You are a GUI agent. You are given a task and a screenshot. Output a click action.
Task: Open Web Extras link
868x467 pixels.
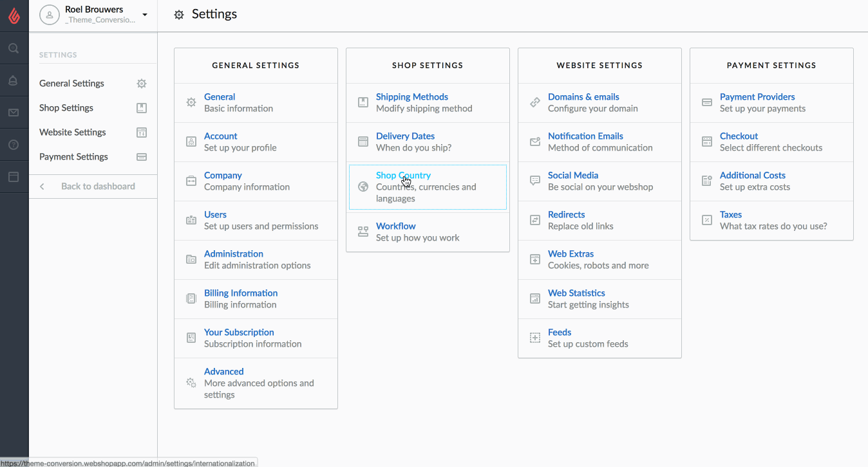[x=571, y=254]
